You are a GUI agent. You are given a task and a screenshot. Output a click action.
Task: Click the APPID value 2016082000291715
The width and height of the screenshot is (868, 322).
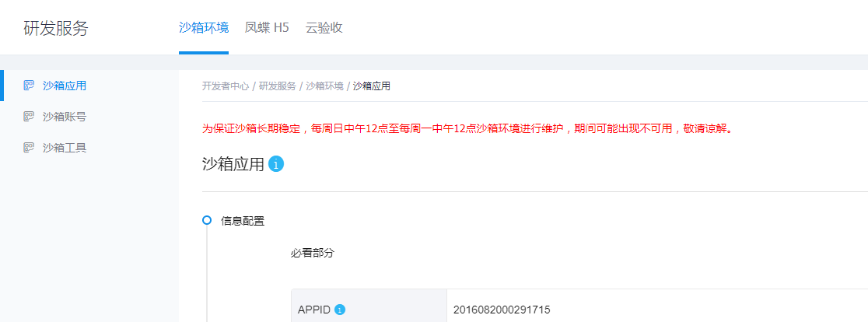pyautogui.click(x=502, y=310)
